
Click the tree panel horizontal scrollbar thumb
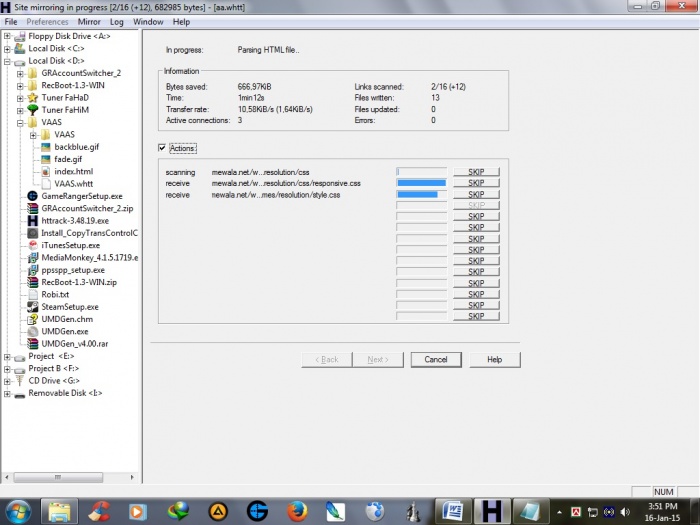[58, 477]
